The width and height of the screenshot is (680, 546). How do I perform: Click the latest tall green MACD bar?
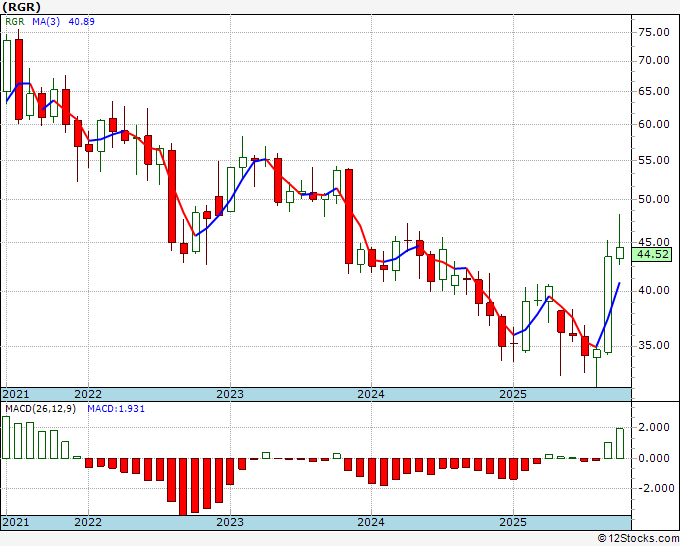point(620,443)
